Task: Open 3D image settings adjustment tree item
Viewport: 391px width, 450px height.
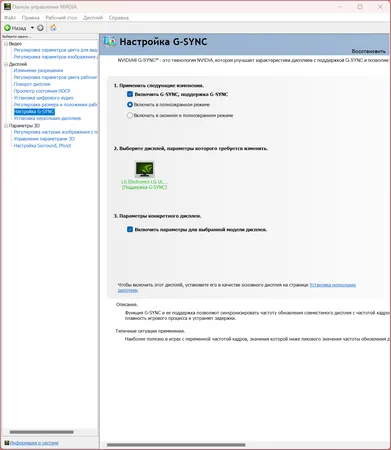Action: point(56,132)
